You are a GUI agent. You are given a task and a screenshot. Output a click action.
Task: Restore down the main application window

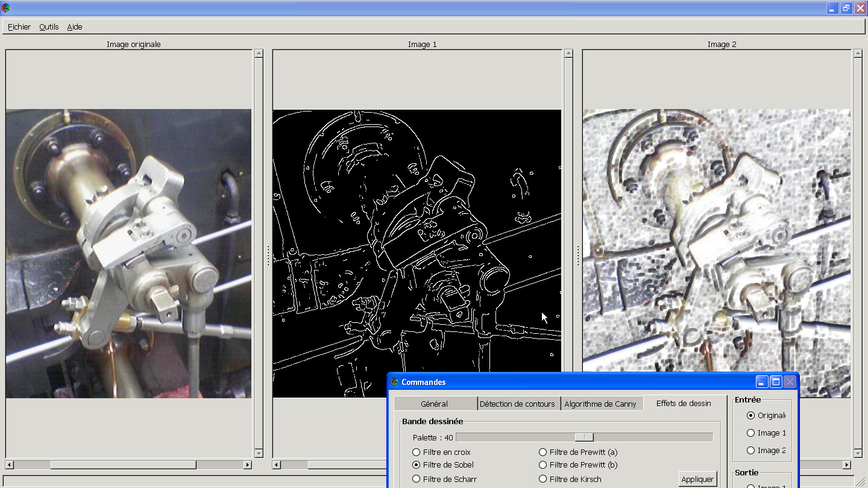click(846, 8)
